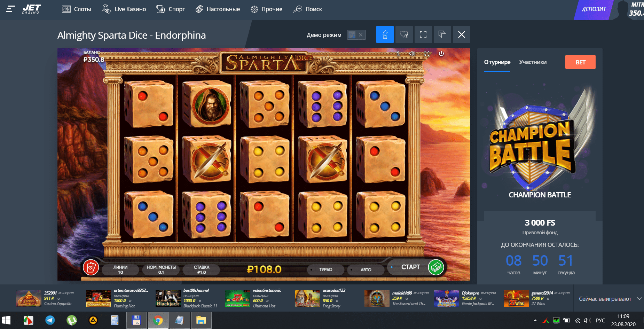Click the slot info "i" icon
The height and width of the screenshot is (329, 644).
click(398, 54)
